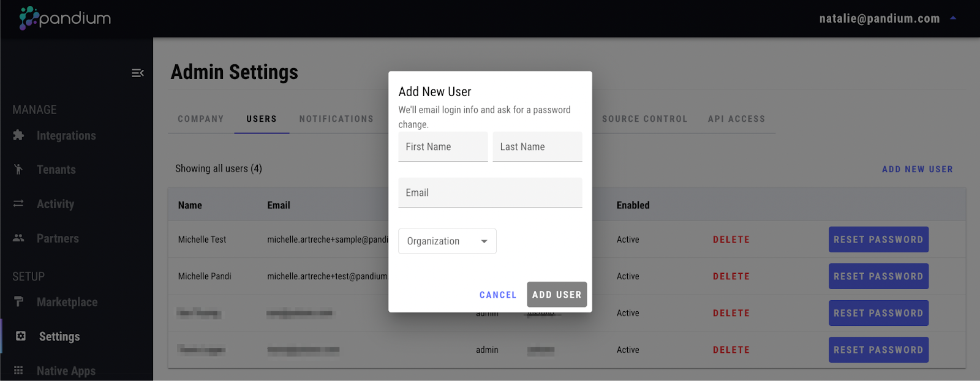Click the Integrations puzzle piece icon
The height and width of the screenshot is (381, 980).
(x=18, y=135)
